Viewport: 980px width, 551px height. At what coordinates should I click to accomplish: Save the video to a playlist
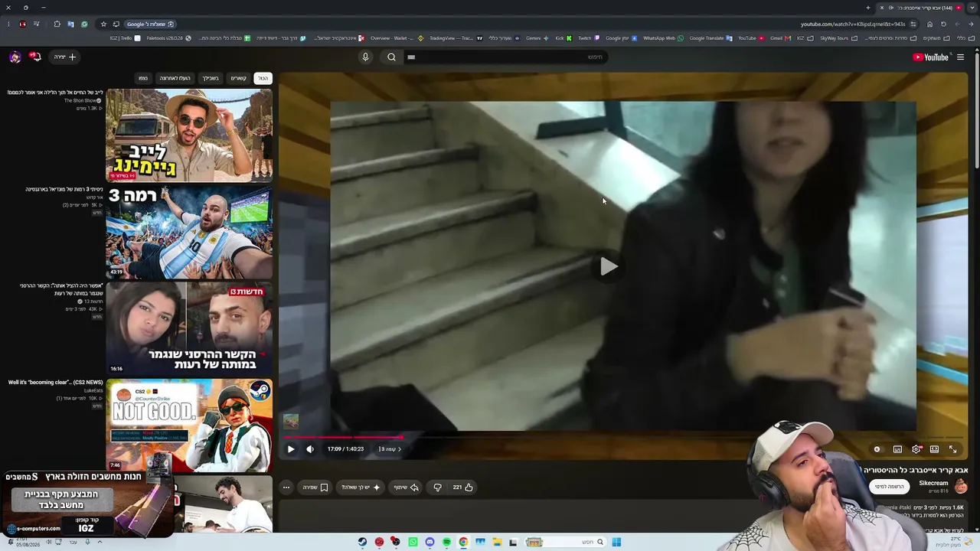coord(315,487)
